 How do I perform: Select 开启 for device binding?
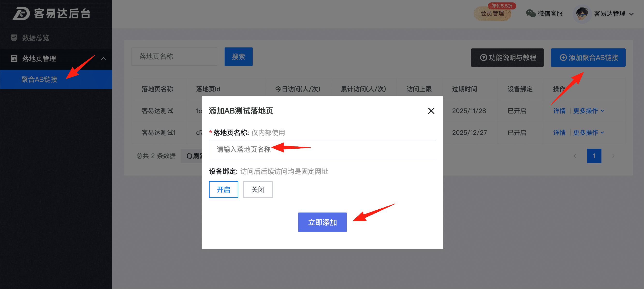pos(223,190)
